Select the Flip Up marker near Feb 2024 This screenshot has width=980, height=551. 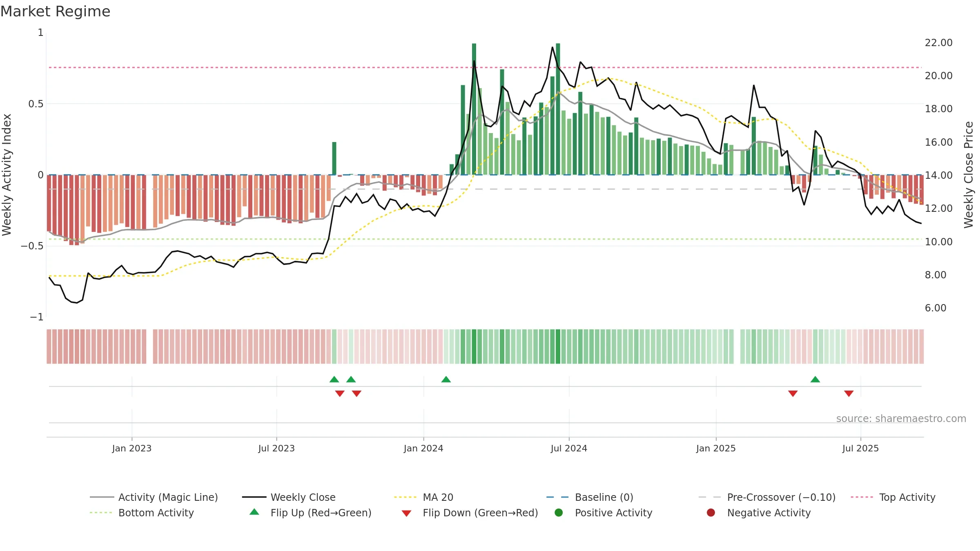click(x=446, y=379)
